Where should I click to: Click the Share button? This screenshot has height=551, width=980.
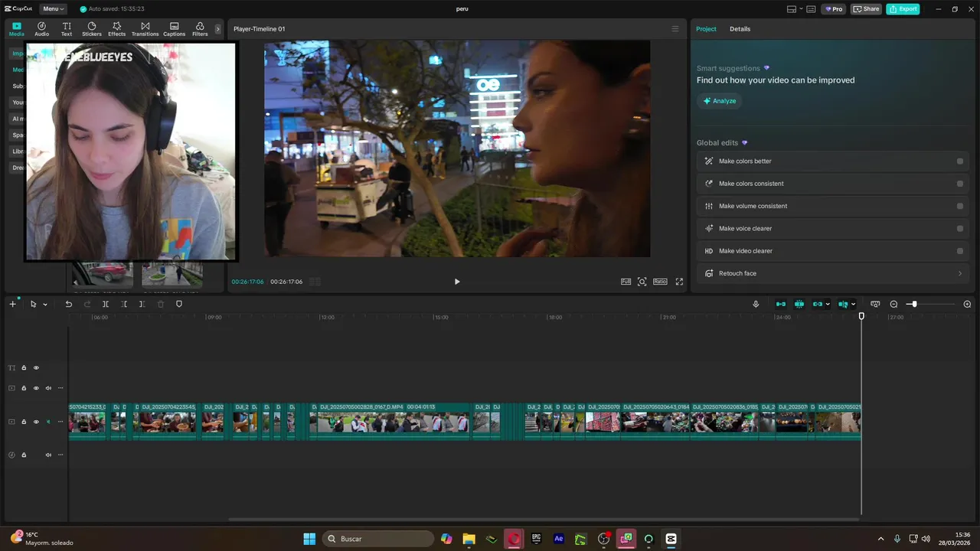tap(867, 9)
